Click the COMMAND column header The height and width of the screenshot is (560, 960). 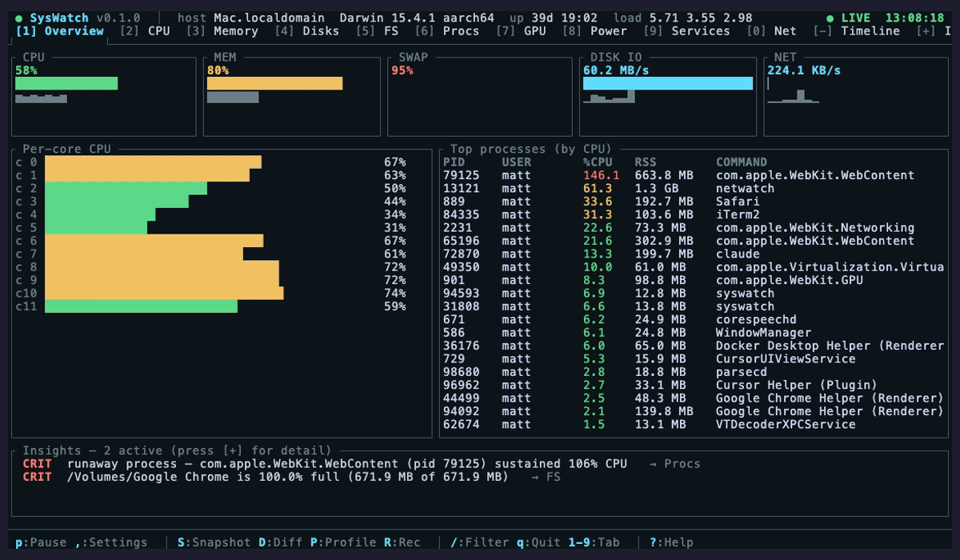(x=742, y=162)
